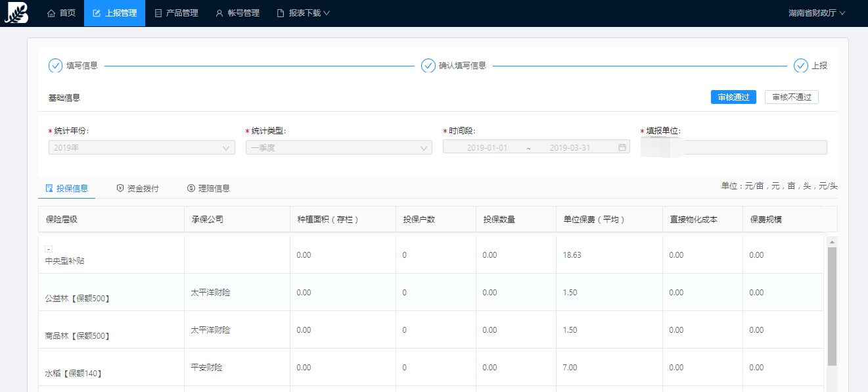
Task: Collapse the 中央型补贴 row expander
Action: coord(49,249)
